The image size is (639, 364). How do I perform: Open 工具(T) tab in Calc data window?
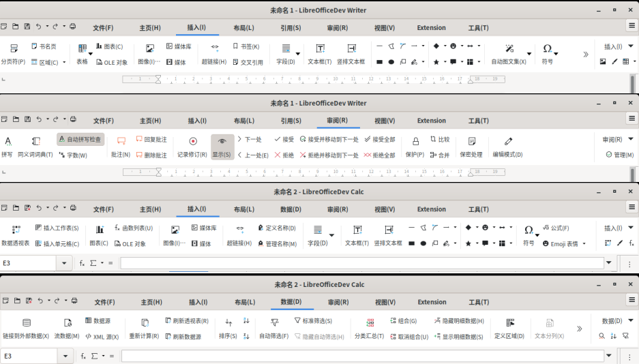[479, 302]
